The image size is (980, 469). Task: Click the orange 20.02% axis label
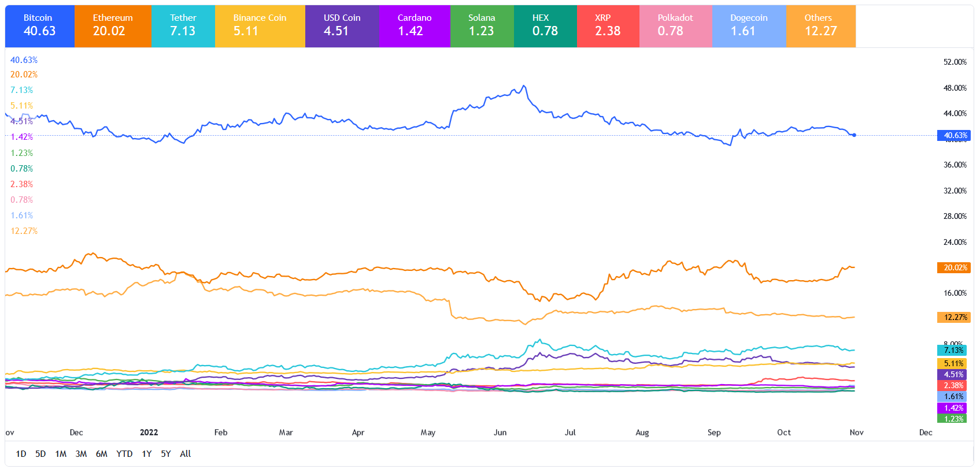coord(954,268)
